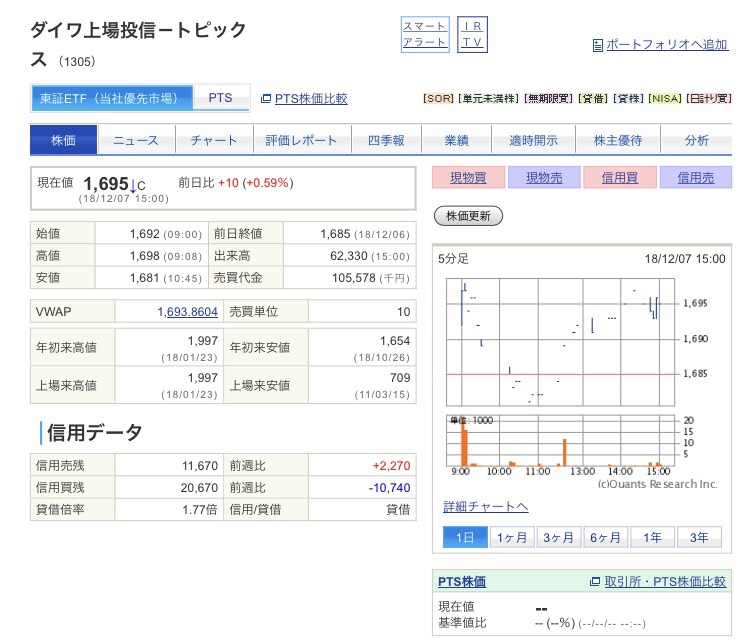Open the 分析 tab
The width and height of the screenshot is (747, 640).
(x=697, y=140)
